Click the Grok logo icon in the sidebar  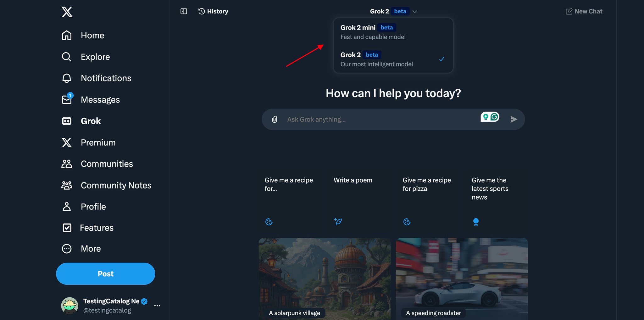coord(67,121)
